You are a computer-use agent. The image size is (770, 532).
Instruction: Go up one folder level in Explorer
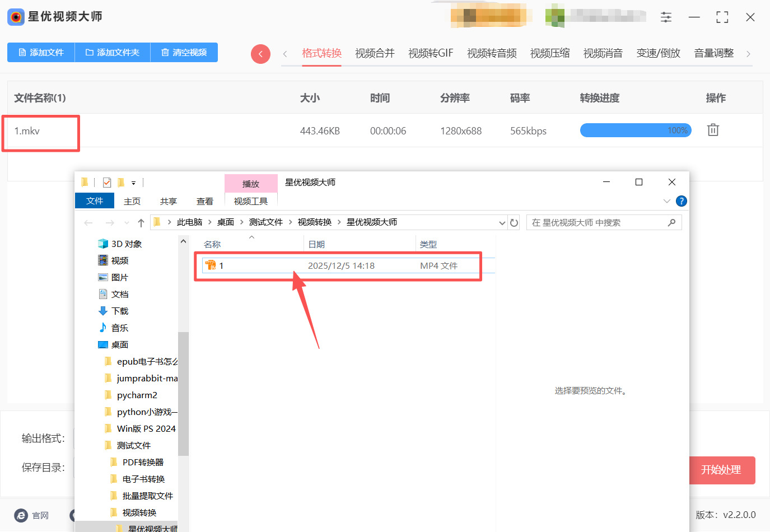pyautogui.click(x=141, y=222)
